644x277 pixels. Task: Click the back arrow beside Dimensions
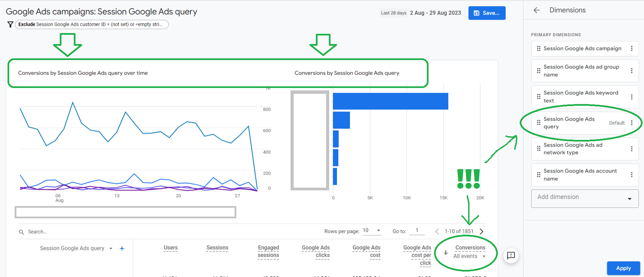[536, 10]
